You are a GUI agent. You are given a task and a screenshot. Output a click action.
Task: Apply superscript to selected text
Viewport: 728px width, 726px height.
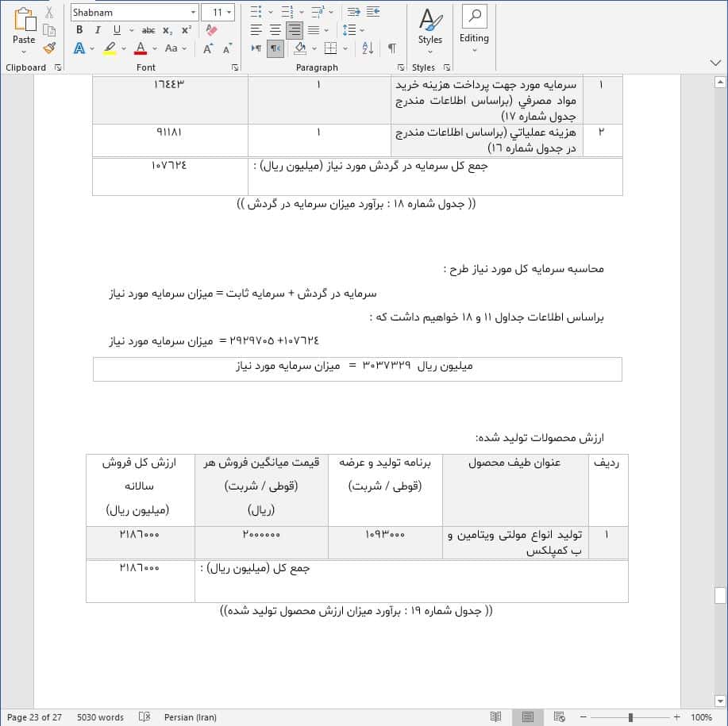point(185,29)
